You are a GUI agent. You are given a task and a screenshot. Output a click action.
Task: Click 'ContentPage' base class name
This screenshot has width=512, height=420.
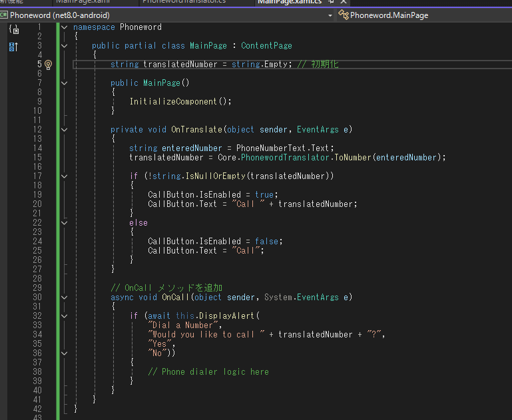(x=266, y=46)
